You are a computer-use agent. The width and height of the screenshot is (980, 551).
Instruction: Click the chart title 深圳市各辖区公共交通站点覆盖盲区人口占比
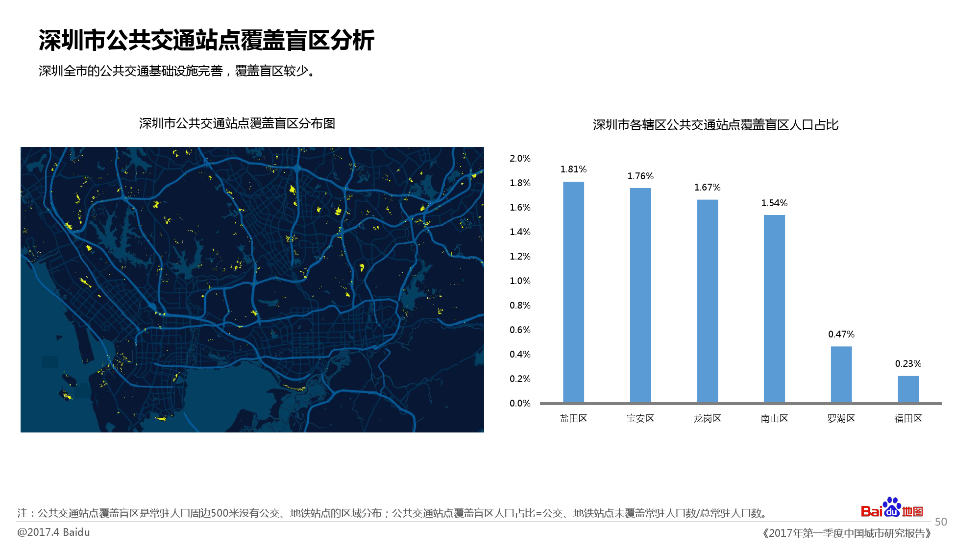click(x=715, y=125)
